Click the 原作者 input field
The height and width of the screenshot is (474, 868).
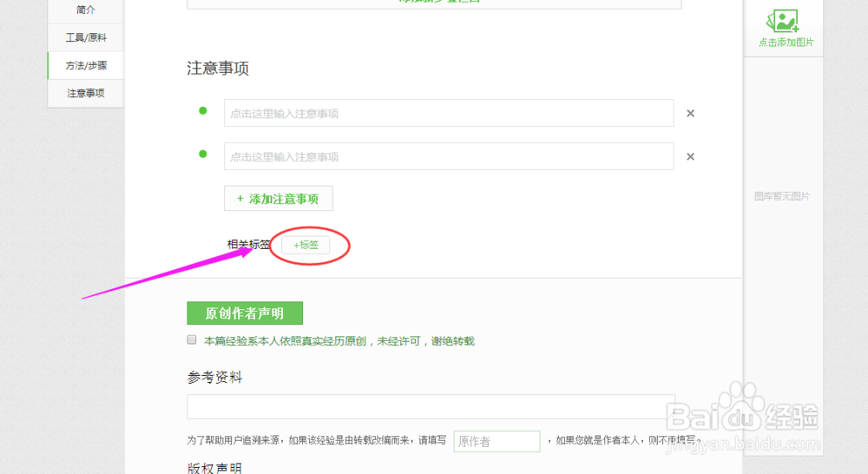click(x=497, y=441)
